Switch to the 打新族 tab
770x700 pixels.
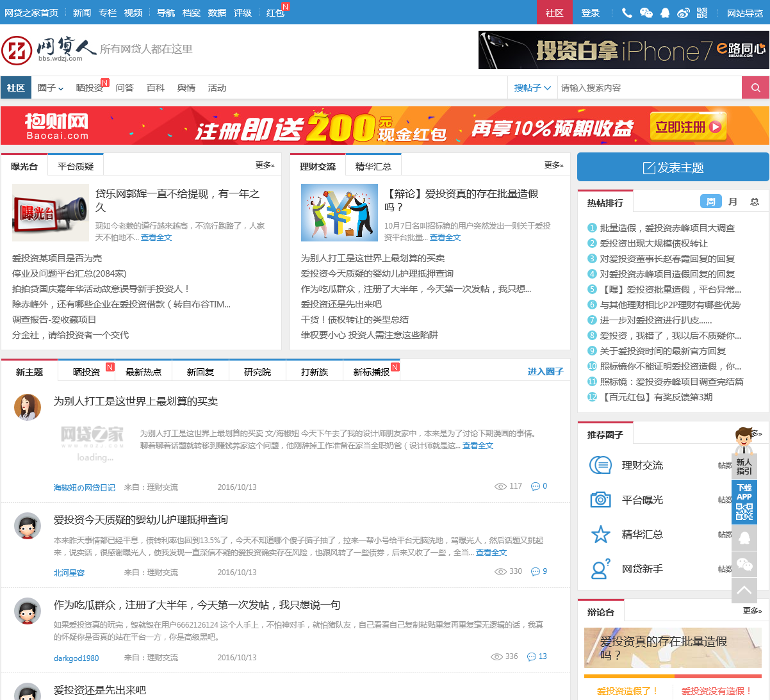click(315, 371)
